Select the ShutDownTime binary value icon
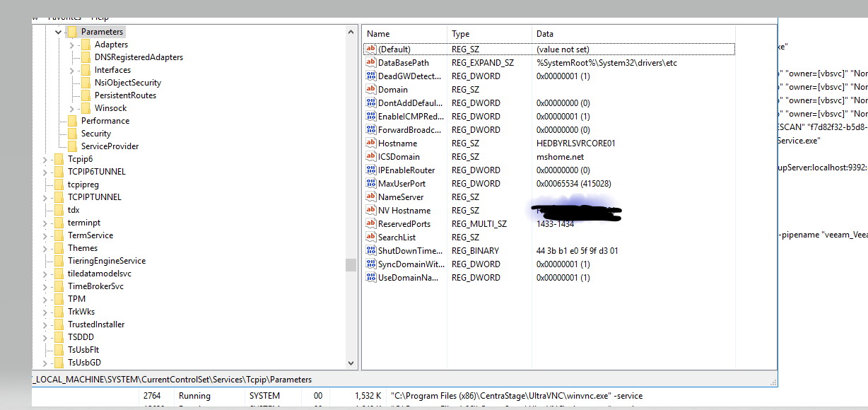 [x=371, y=251]
